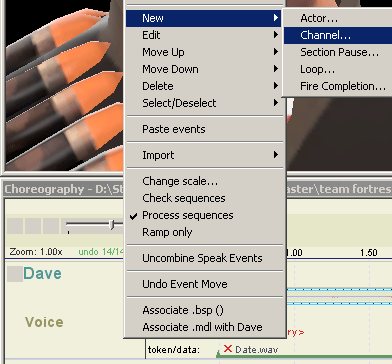The width and height of the screenshot is (392, 364).
Task: Click the second gray playback button
Action: [x=33, y=226]
